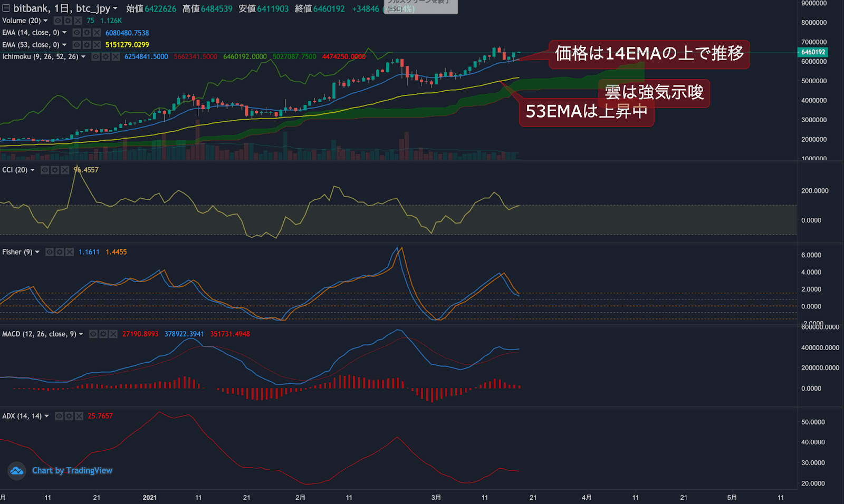Open the CCI (20) dropdown menu

pos(32,170)
